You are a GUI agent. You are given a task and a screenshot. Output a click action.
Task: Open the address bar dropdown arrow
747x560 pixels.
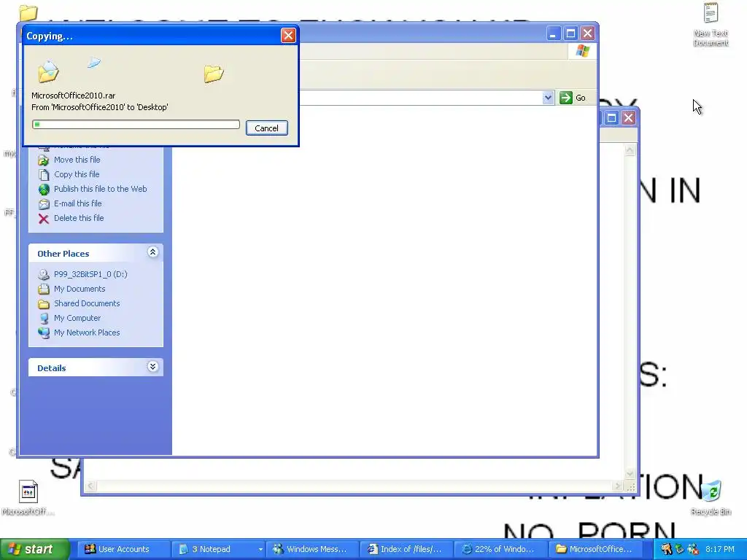548,98
